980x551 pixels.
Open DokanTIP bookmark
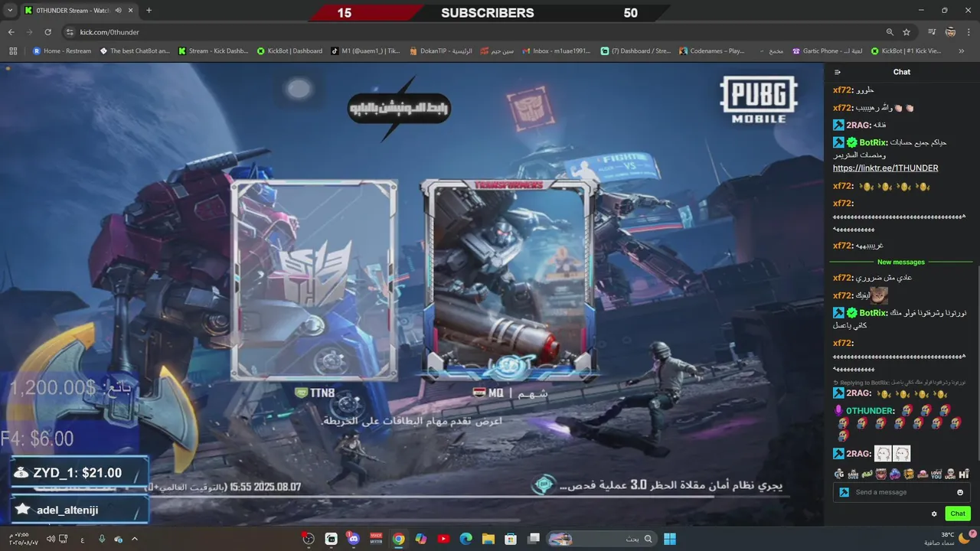pyautogui.click(x=440, y=51)
